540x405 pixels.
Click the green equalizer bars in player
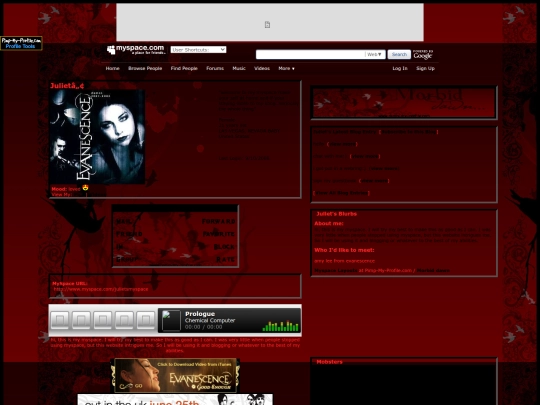point(280,326)
